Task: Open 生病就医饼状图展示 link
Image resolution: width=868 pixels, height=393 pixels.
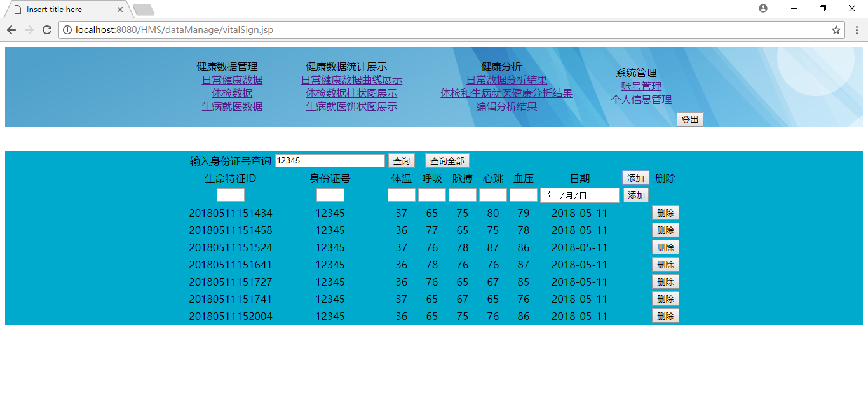Action: coord(351,107)
